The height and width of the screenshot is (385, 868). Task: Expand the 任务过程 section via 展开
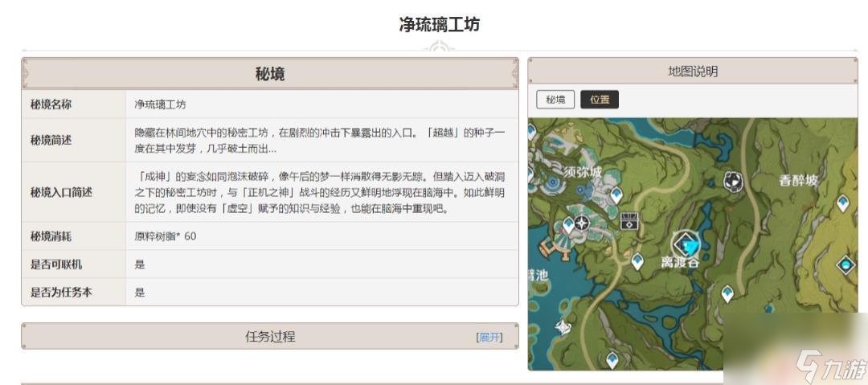pyautogui.click(x=489, y=337)
